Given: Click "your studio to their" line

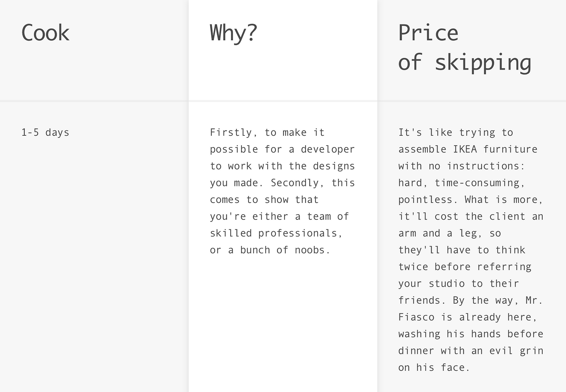Looking at the screenshot, I should click(x=459, y=283).
